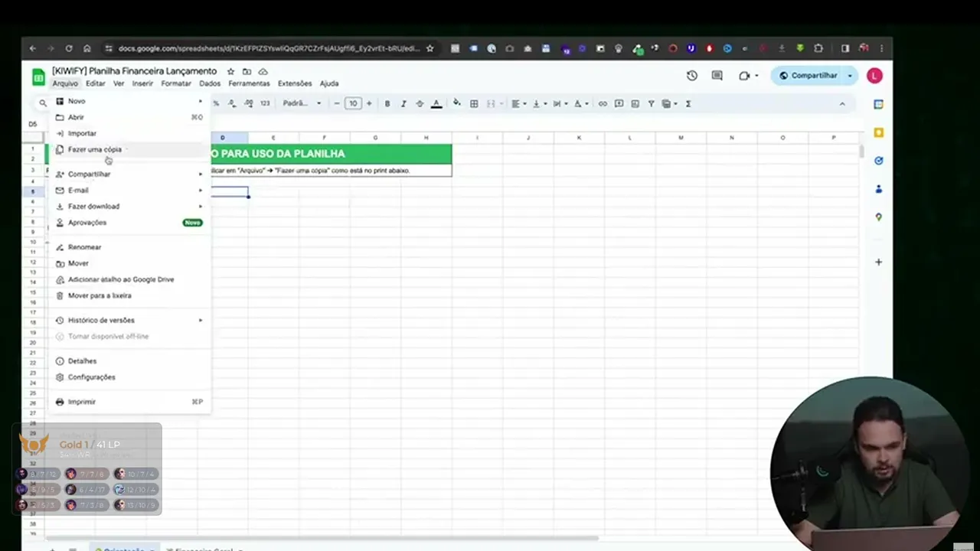Decrease decimal places in the toolbar

click(x=232, y=103)
